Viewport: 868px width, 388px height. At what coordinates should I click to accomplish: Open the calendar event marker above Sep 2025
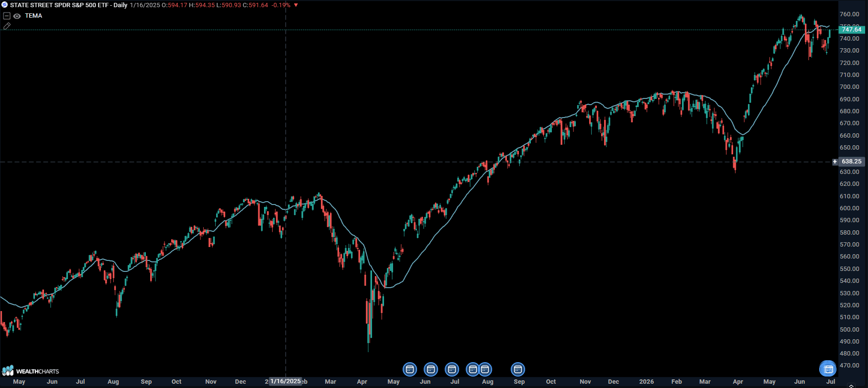pos(518,369)
